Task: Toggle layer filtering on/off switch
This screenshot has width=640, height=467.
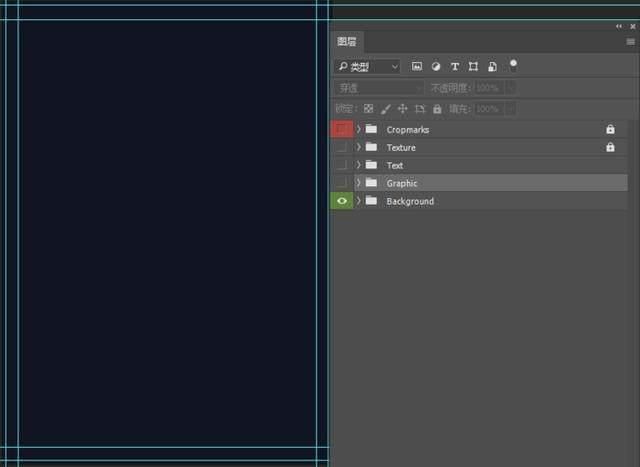Action: tap(513, 64)
